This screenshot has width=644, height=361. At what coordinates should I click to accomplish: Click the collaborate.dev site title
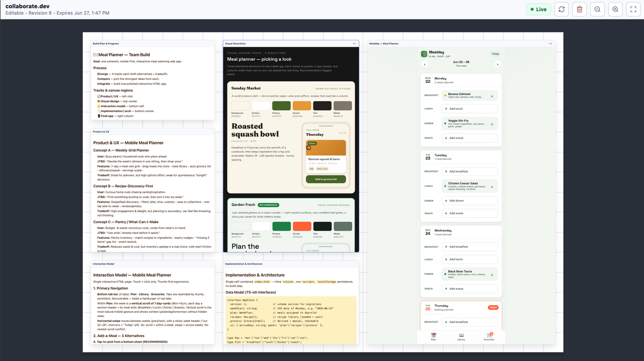pos(27,6)
